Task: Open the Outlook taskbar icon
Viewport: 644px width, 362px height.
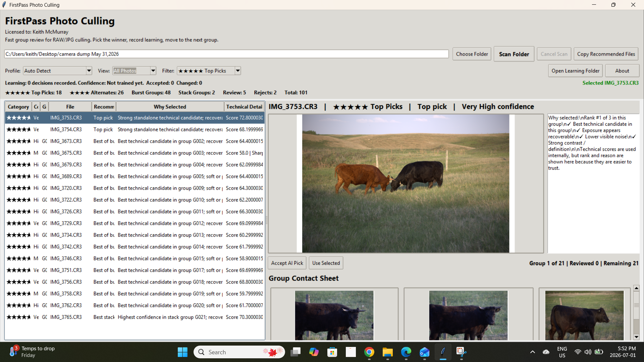Action: pyautogui.click(x=425, y=352)
